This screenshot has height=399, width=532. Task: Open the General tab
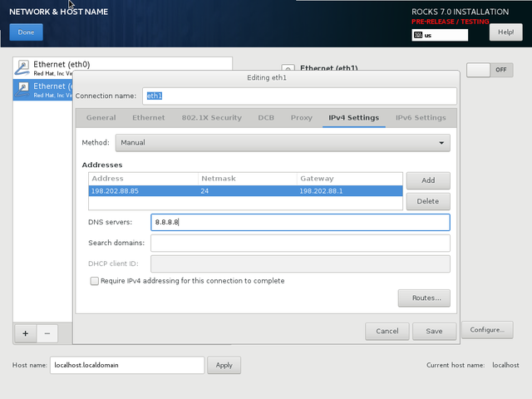(x=101, y=118)
